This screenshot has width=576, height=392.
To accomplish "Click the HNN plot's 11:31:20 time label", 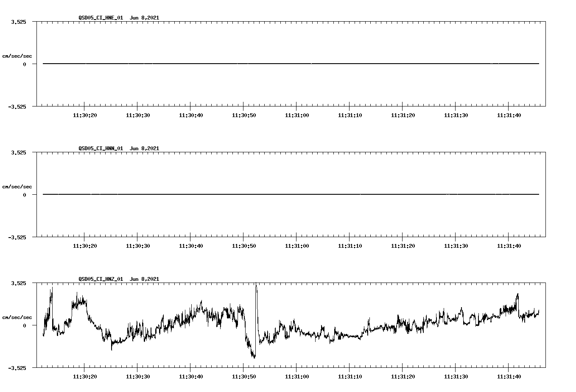I will (x=403, y=246).
